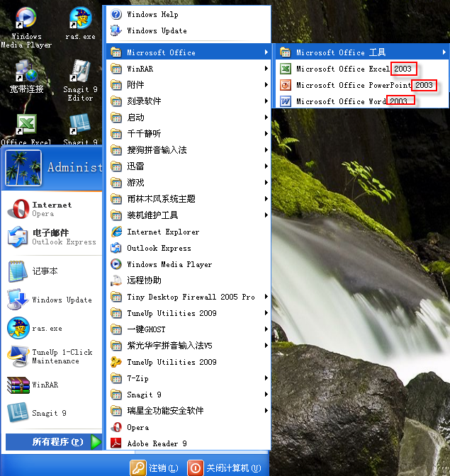The image size is (450, 476).
Task: Open the 雨林木风系统主题 folder
Action: [189, 199]
